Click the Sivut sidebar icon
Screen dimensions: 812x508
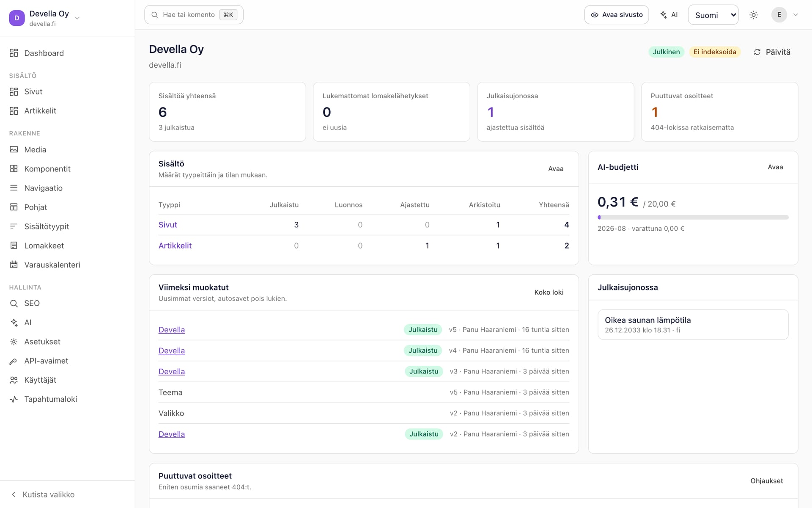click(14, 91)
